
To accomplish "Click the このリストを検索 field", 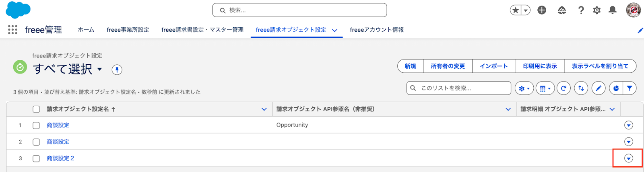I will (x=459, y=88).
